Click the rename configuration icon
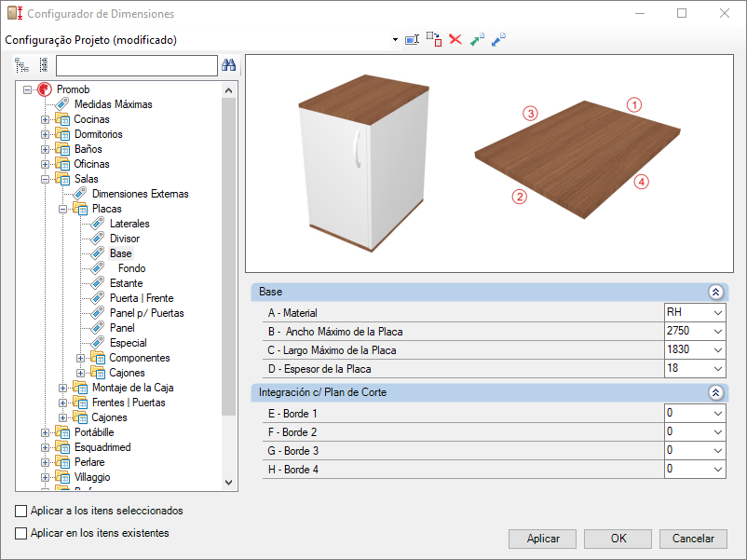The image size is (747, 560). click(412, 39)
